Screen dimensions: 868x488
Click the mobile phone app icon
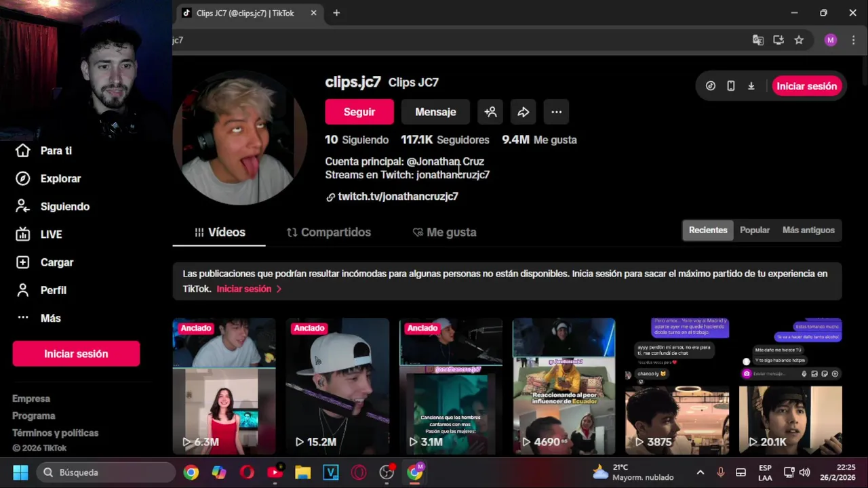(731, 86)
